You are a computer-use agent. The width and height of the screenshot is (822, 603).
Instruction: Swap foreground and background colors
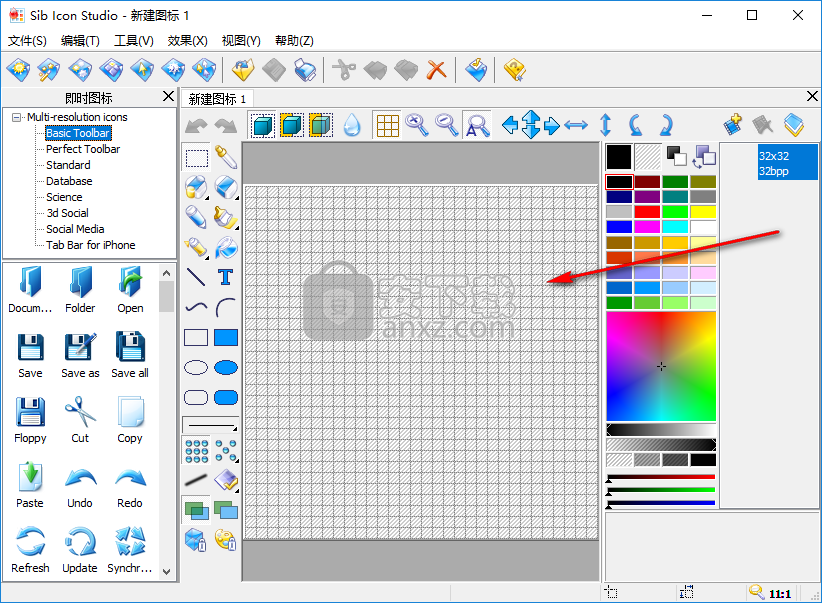[705, 157]
